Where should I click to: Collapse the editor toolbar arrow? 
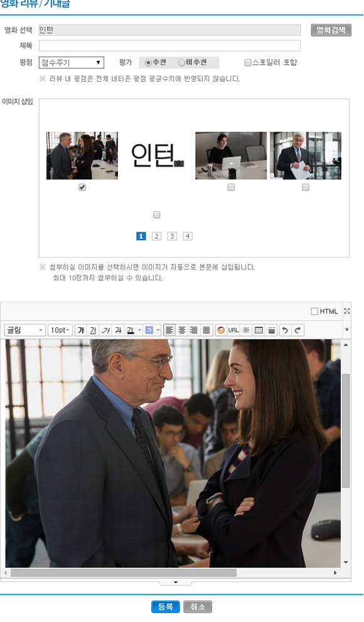point(347,330)
